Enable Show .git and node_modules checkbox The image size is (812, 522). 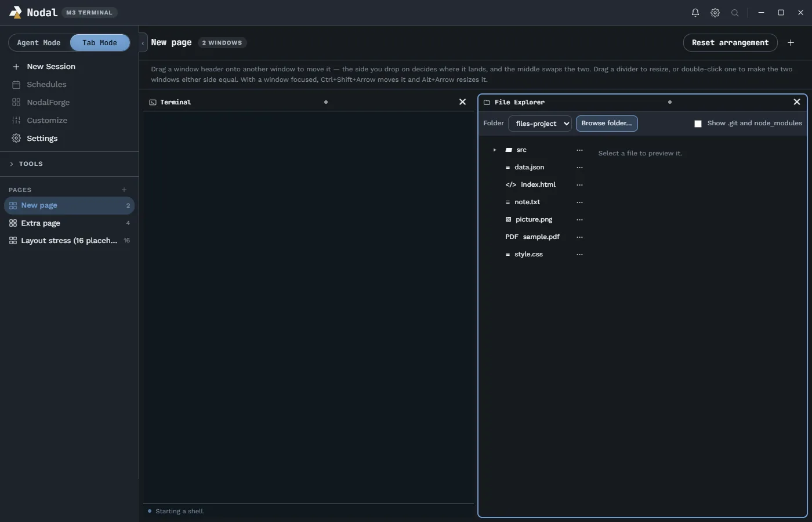click(698, 124)
